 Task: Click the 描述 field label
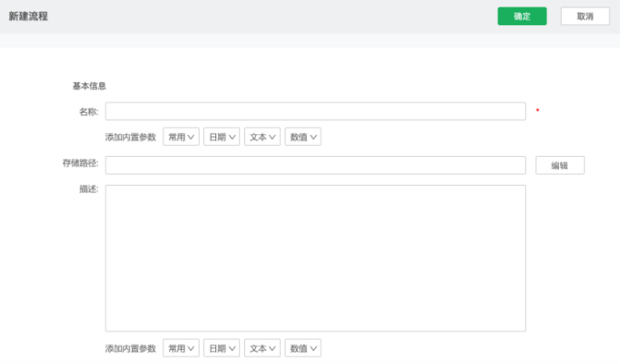(89, 188)
